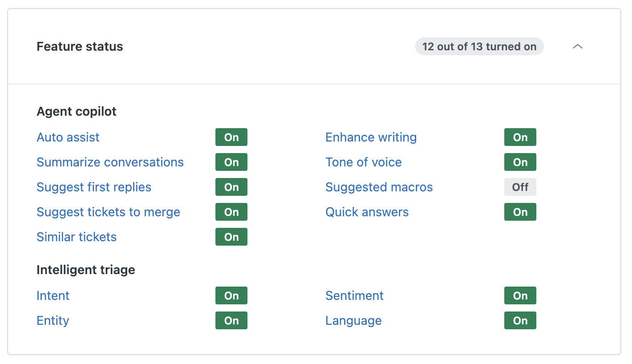Open the Suggested macros link
The height and width of the screenshot is (364, 632).
pos(379,187)
